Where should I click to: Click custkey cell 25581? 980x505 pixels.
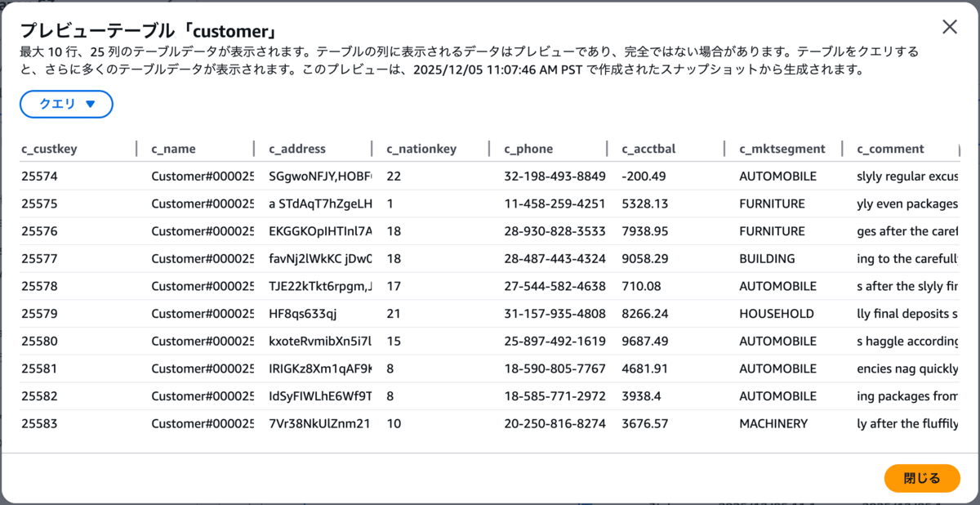39,369
